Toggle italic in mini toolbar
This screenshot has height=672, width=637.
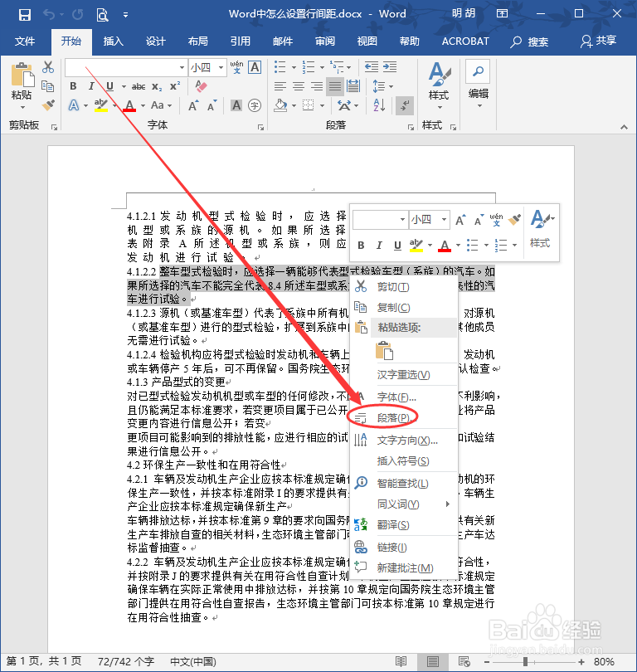click(379, 245)
